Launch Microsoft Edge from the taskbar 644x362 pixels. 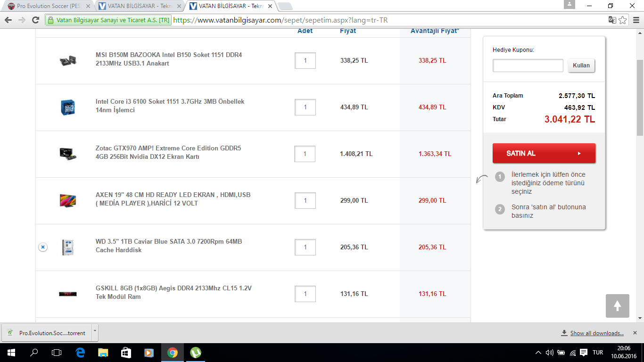click(80, 353)
